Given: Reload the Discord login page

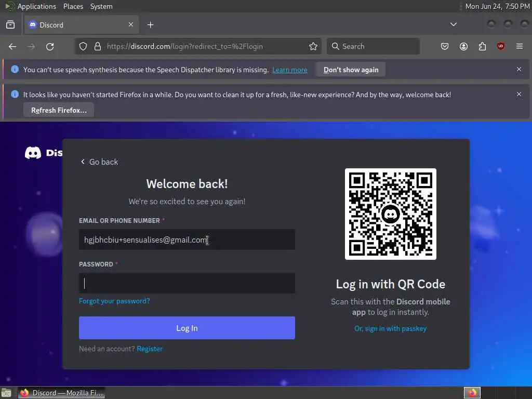Looking at the screenshot, I should click(x=50, y=46).
